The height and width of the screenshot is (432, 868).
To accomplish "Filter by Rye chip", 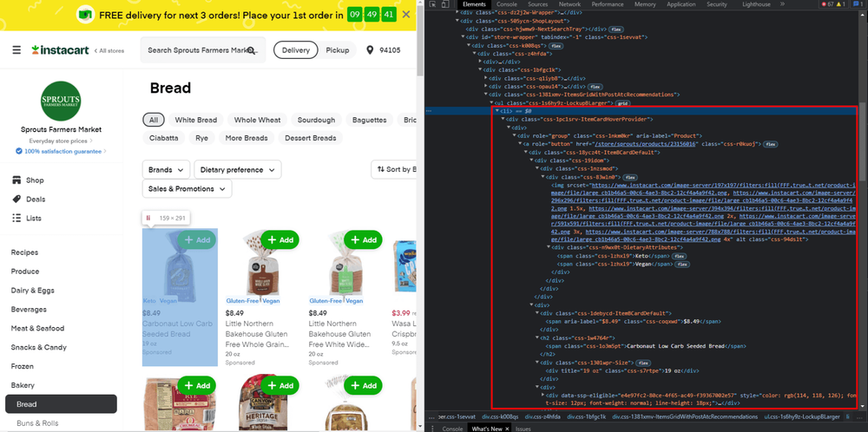I will 202,138.
